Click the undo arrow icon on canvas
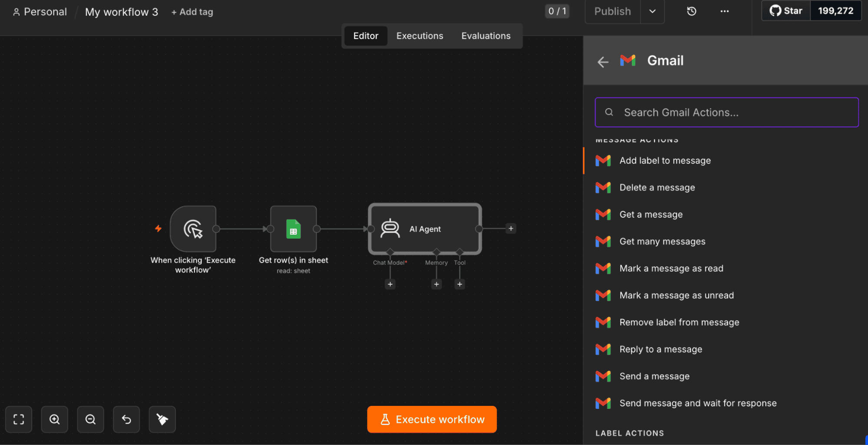This screenshot has width=868, height=445. [x=126, y=419]
